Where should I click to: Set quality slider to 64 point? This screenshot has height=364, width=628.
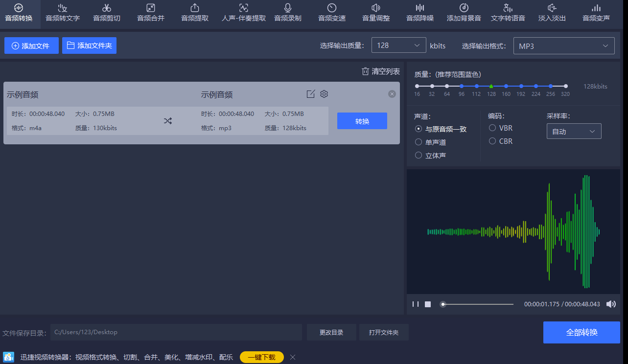coord(447,86)
